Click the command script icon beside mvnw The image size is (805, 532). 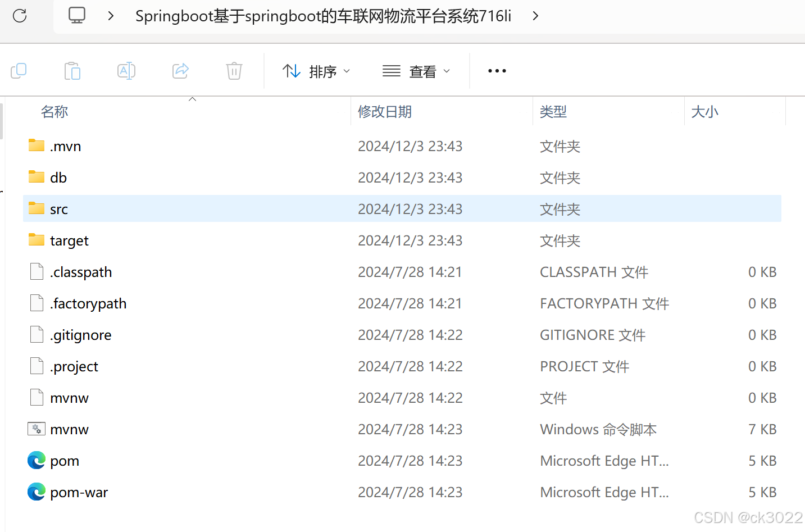coord(36,429)
